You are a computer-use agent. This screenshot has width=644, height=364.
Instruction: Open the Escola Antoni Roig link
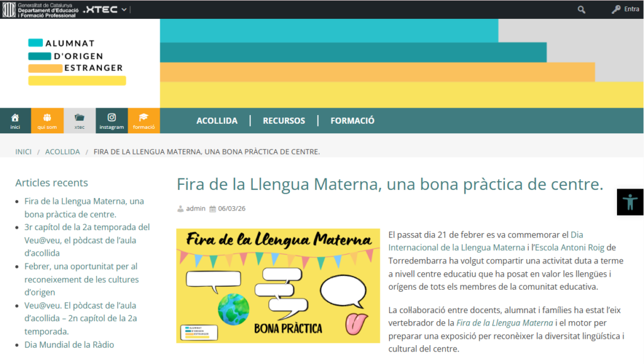coord(569,248)
